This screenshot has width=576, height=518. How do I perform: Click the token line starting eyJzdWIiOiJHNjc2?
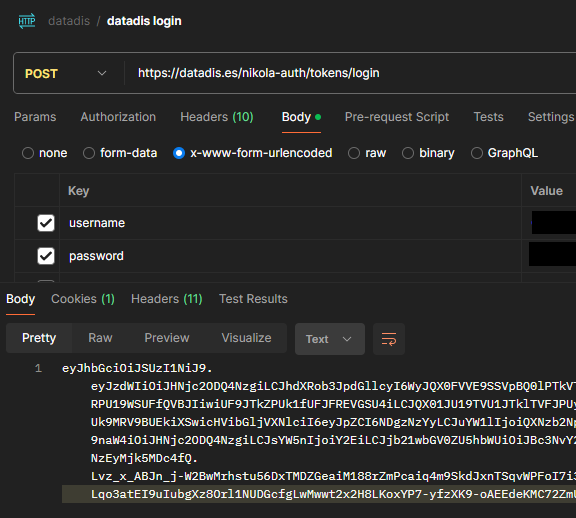pos(333,386)
